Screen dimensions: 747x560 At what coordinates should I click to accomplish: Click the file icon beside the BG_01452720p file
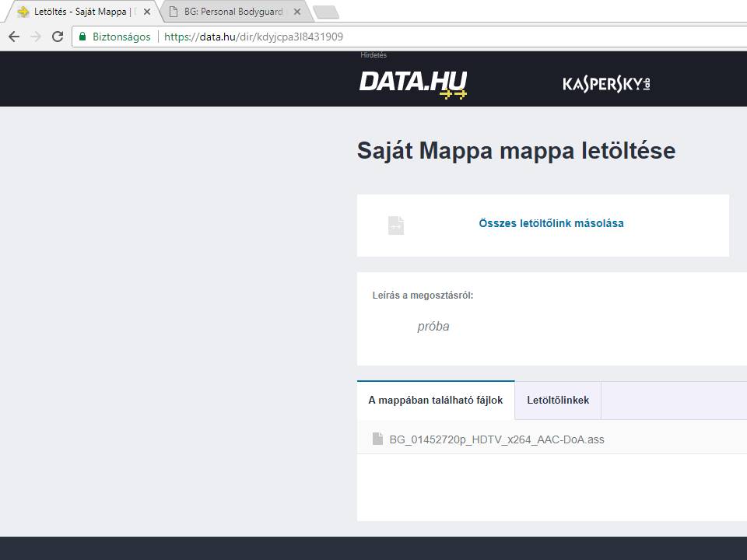(377, 439)
